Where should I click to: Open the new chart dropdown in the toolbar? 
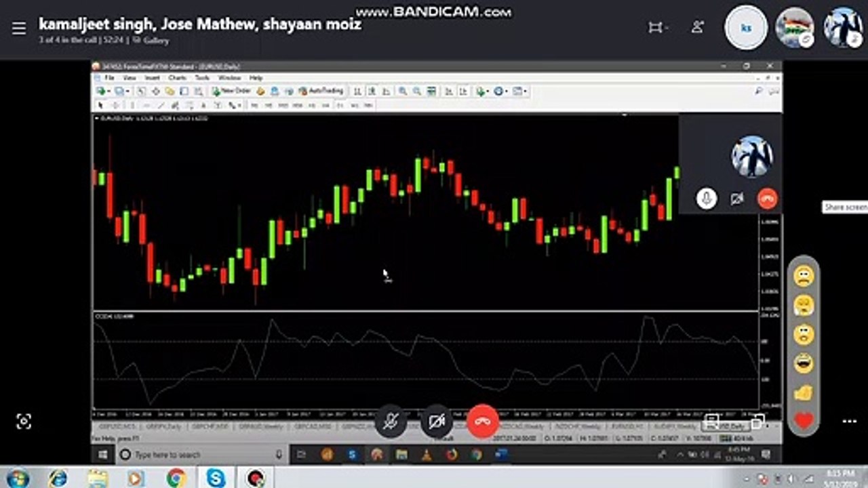coord(103,91)
